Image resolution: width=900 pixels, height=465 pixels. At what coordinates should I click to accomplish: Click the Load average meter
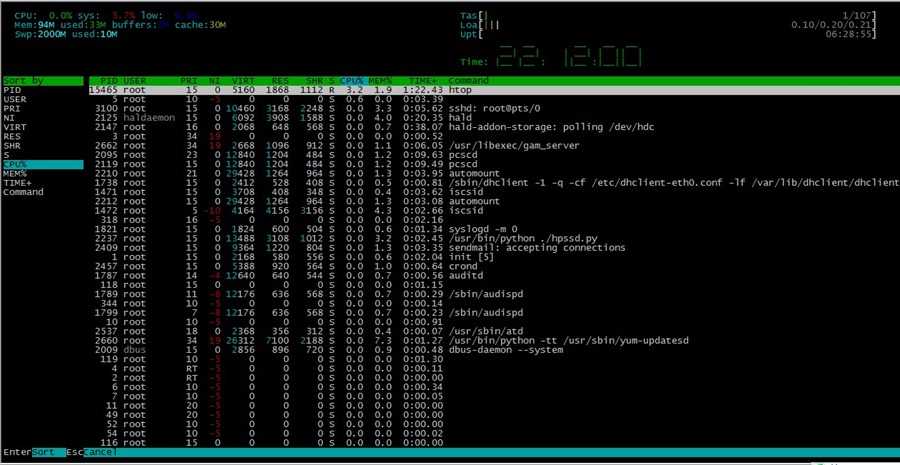(668, 25)
